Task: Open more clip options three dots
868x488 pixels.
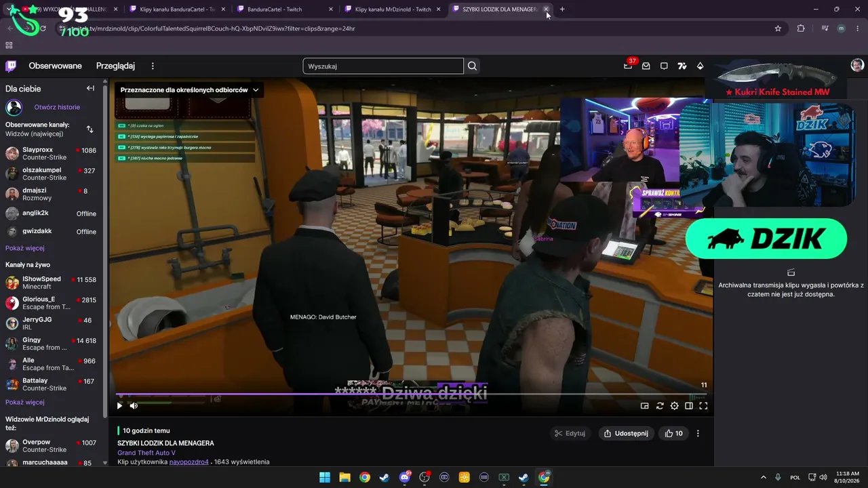Action: [698, 434]
